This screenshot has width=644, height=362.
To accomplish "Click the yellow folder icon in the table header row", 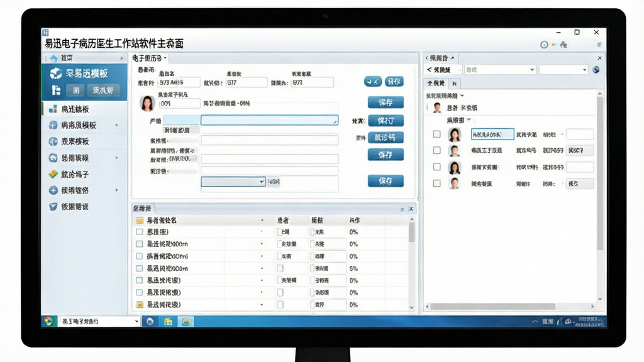I will click(x=140, y=221).
